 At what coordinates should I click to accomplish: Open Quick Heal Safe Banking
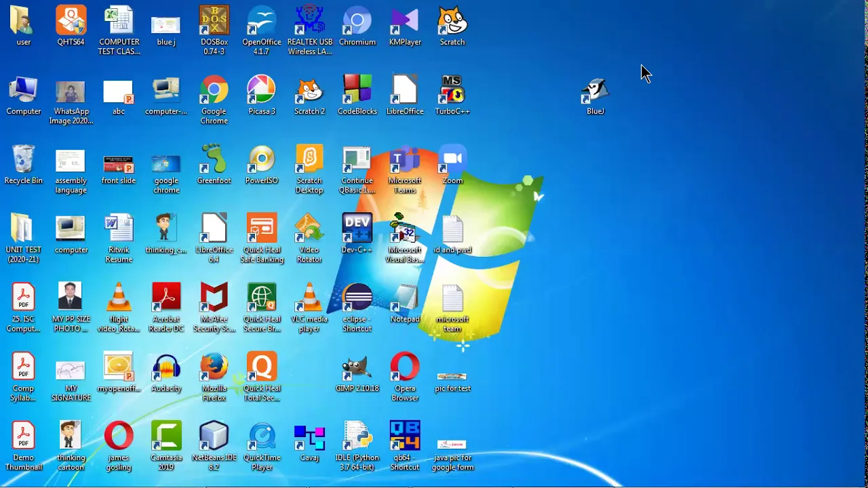[x=262, y=239]
